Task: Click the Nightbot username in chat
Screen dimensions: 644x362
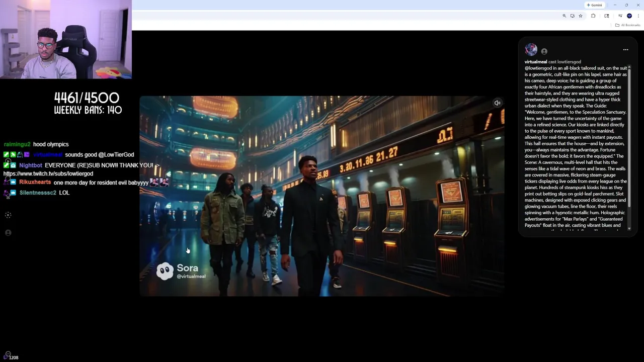Action: [x=31, y=165]
